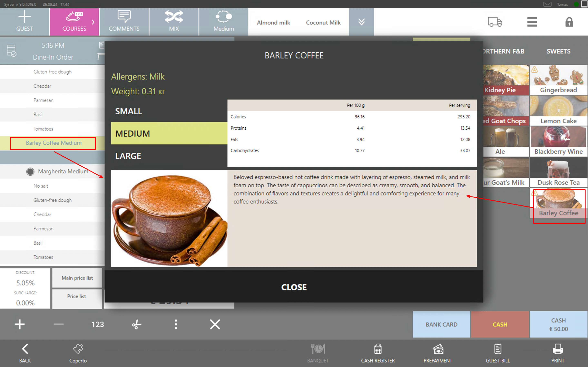This screenshot has height=367, width=588.
Task: Choose the Almond milk modifier
Action: (273, 23)
